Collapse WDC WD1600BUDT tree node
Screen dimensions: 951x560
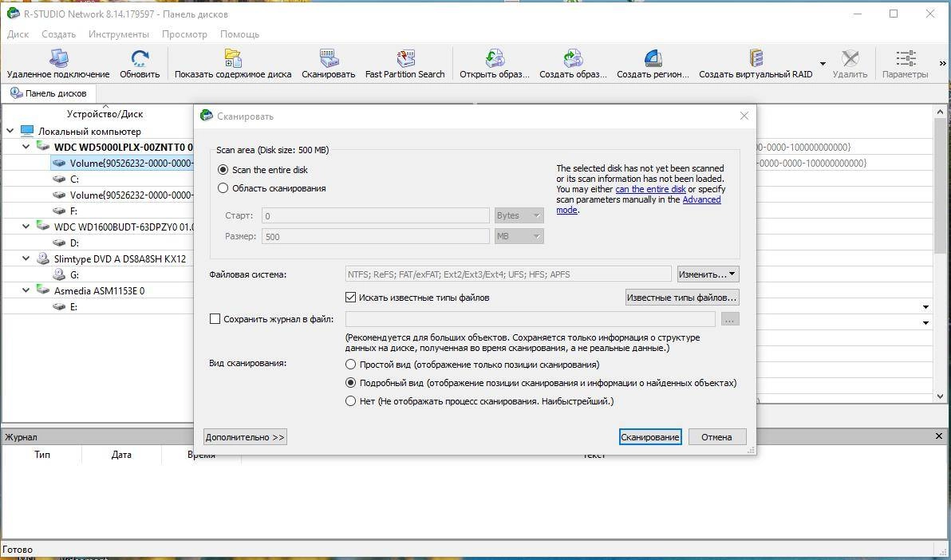pyautogui.click(x=26, y=227)
